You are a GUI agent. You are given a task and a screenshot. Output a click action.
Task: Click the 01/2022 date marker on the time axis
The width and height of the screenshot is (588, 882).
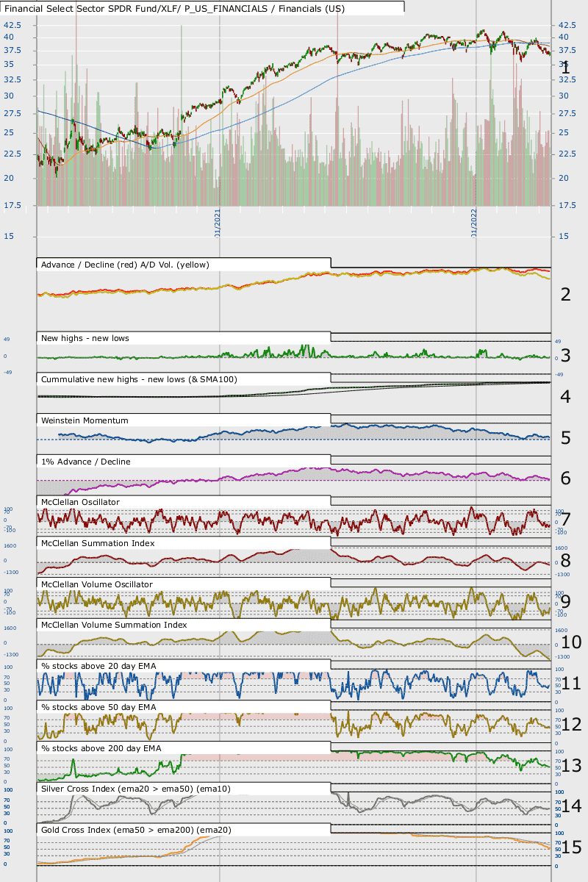(474, 223)
